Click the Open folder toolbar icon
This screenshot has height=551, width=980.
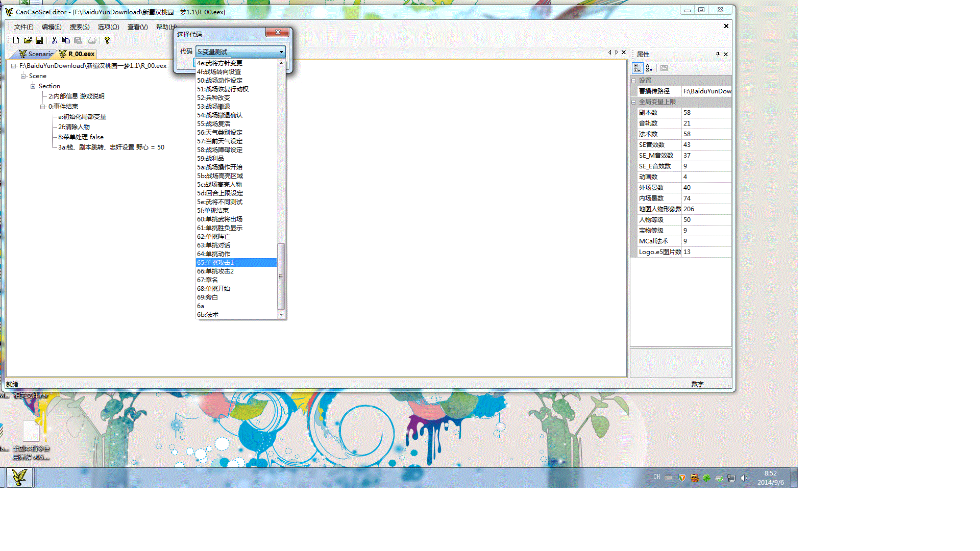point(28,40)
